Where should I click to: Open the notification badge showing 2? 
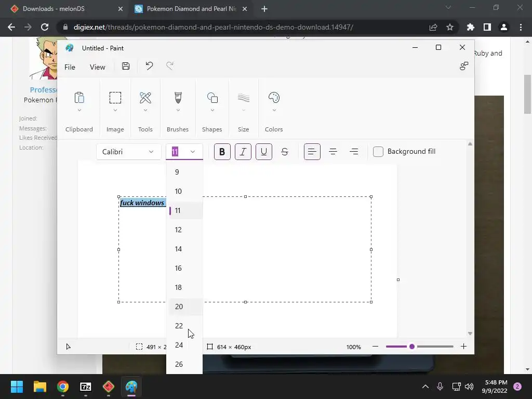click(x=517, y=387)
